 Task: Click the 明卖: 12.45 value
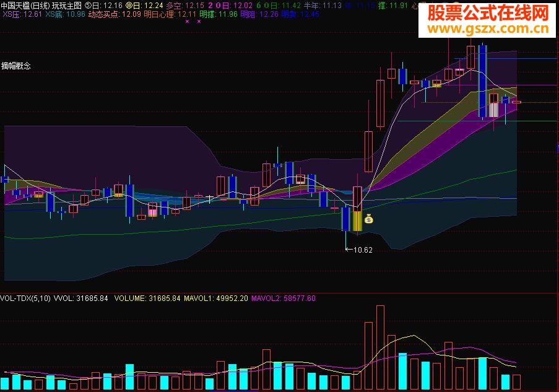pos(300,14)
